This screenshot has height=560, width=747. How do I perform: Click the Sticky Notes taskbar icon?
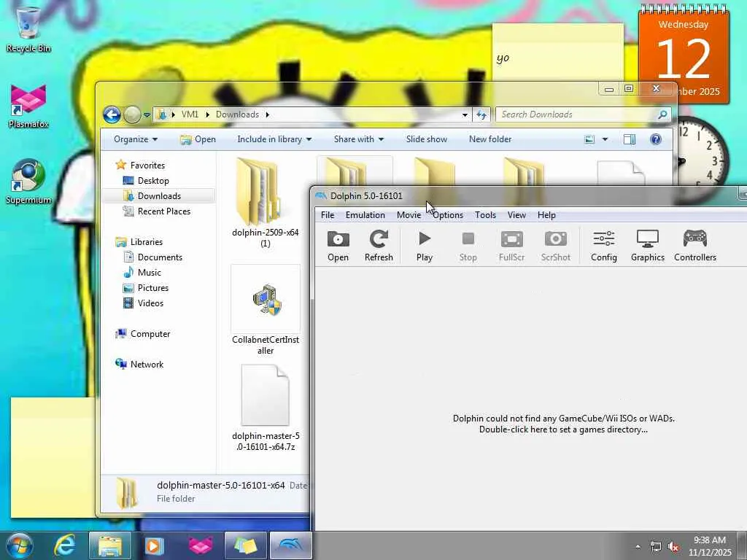click(245, 545)
